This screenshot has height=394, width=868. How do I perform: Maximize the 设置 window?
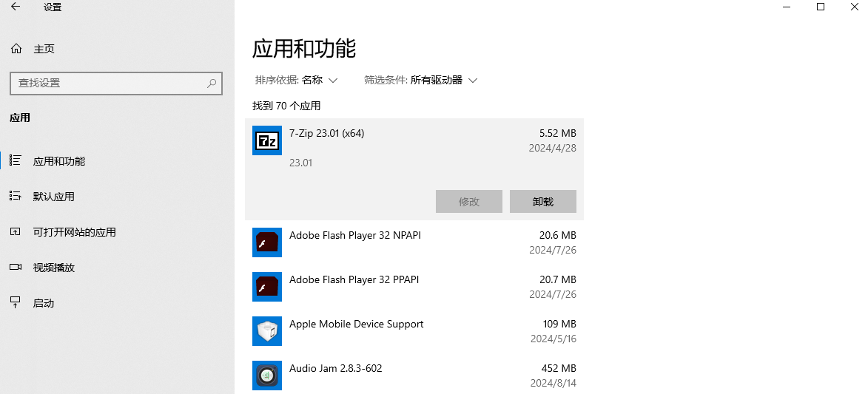(x=821, y=7)
